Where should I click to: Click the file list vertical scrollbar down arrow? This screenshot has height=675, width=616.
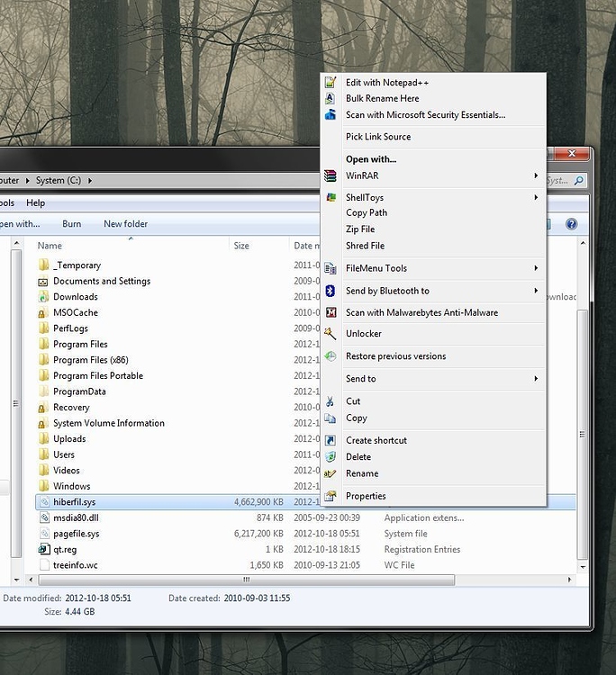point(583,567)
